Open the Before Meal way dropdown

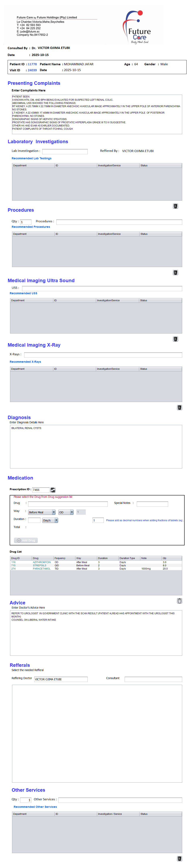click(42, 512)
